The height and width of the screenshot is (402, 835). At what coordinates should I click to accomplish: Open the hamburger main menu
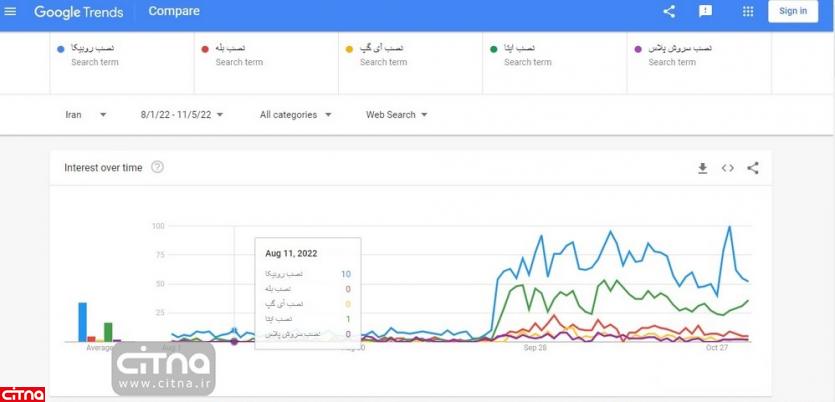pyautogui.click(x=11, y=12)
